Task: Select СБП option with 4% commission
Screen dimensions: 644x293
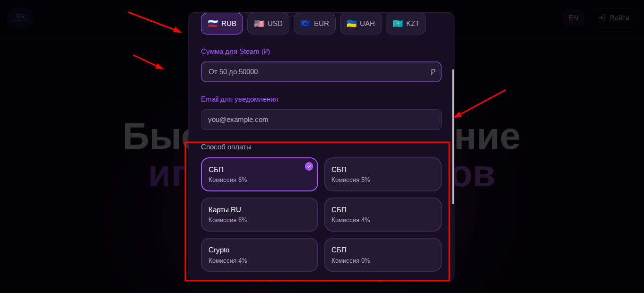Action: click(383, 215)
